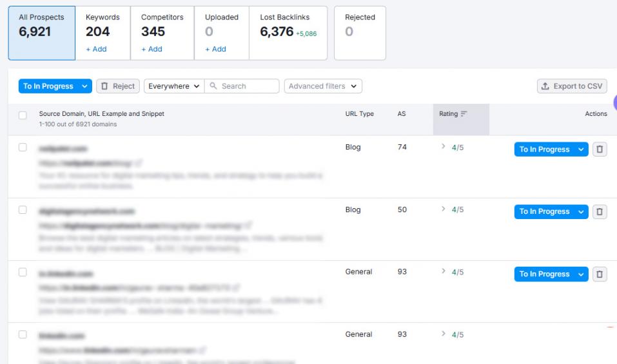
Task: Select checkbox for second prospect row
Action: 23,210
